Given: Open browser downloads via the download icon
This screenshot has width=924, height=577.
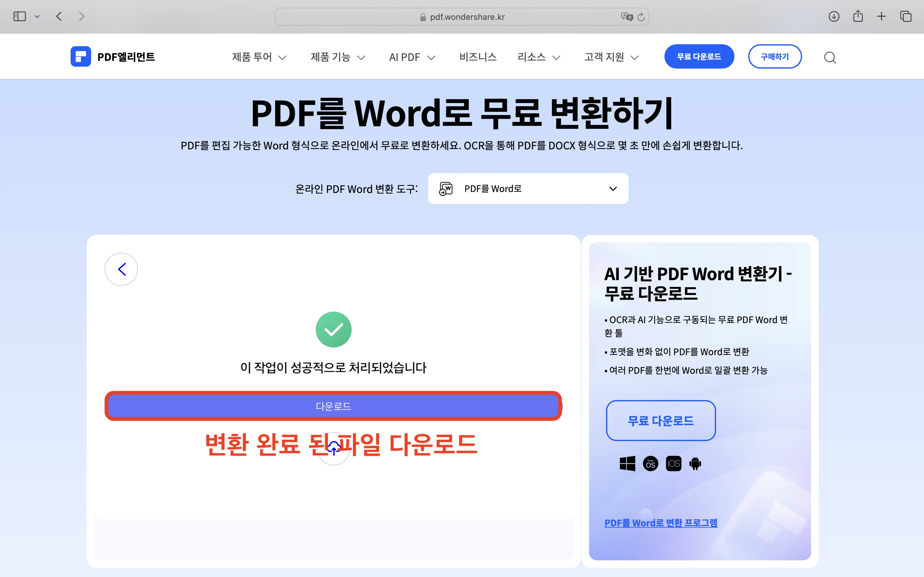Looking at the screenshot, I should (834, 16).
